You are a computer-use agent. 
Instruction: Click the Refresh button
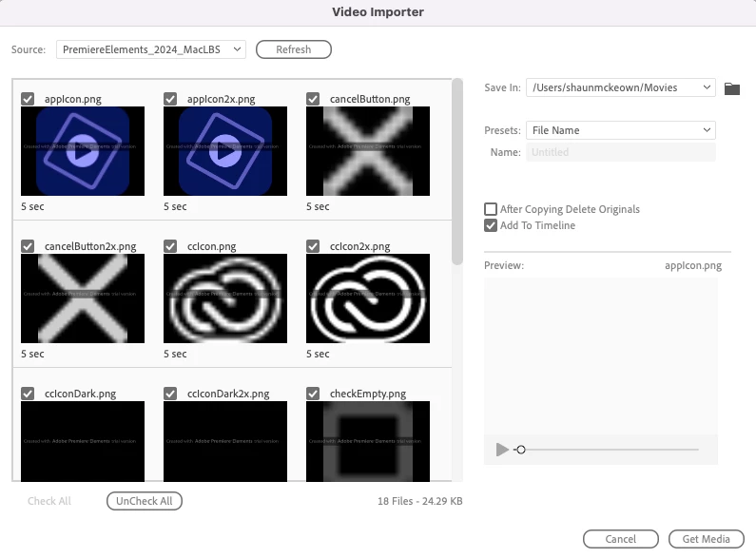(294, 49)
